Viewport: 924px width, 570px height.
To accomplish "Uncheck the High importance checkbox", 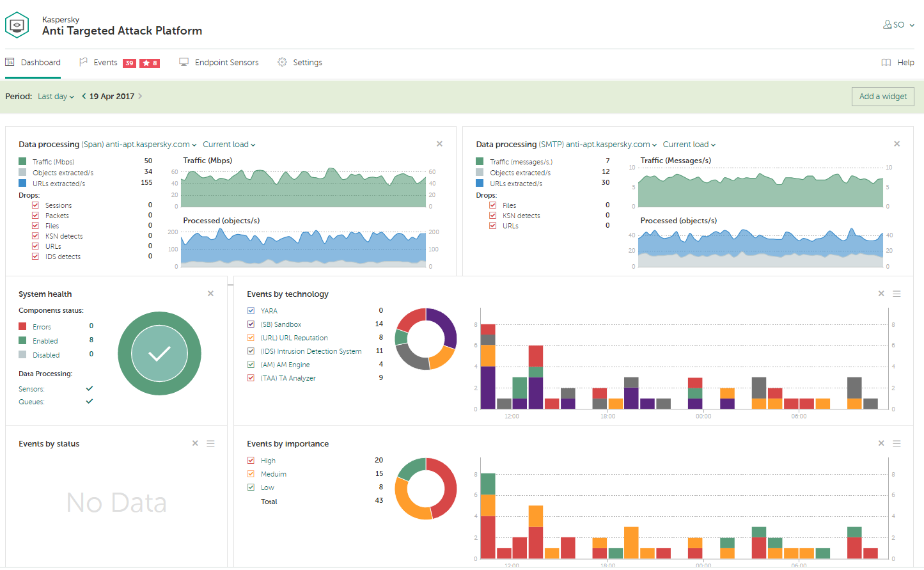I will pyautogui.click(x=251, y=461).
